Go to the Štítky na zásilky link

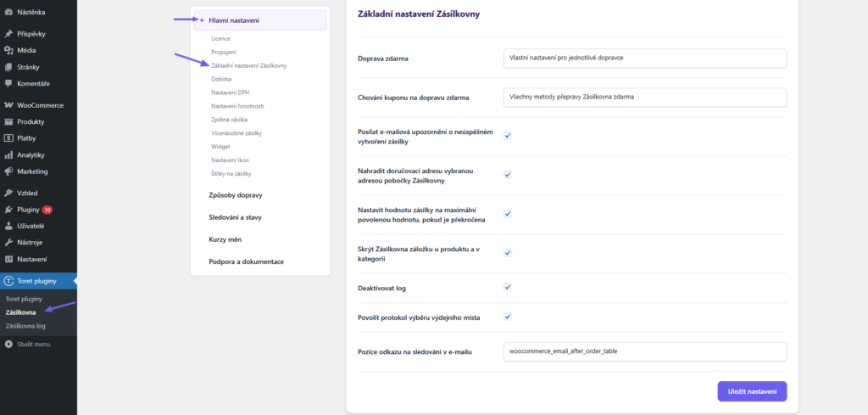coord(231,173)
